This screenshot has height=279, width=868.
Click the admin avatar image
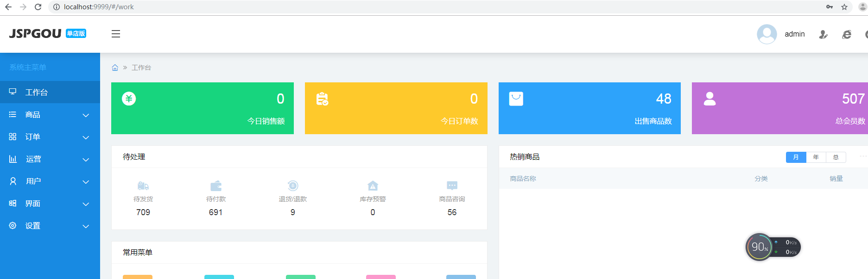pyautogui.click(x=767, y=34)
